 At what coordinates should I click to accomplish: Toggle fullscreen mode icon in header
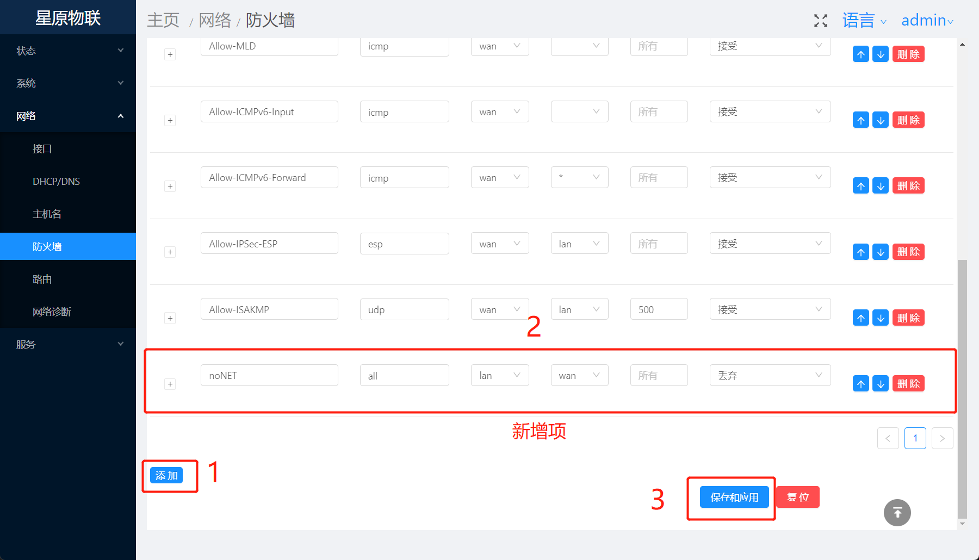[821, 21]
